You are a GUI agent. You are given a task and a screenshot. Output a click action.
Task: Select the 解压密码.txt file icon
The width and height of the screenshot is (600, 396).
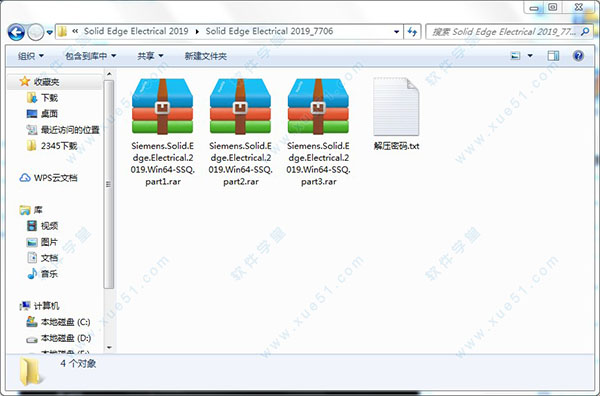click(396, 107)
